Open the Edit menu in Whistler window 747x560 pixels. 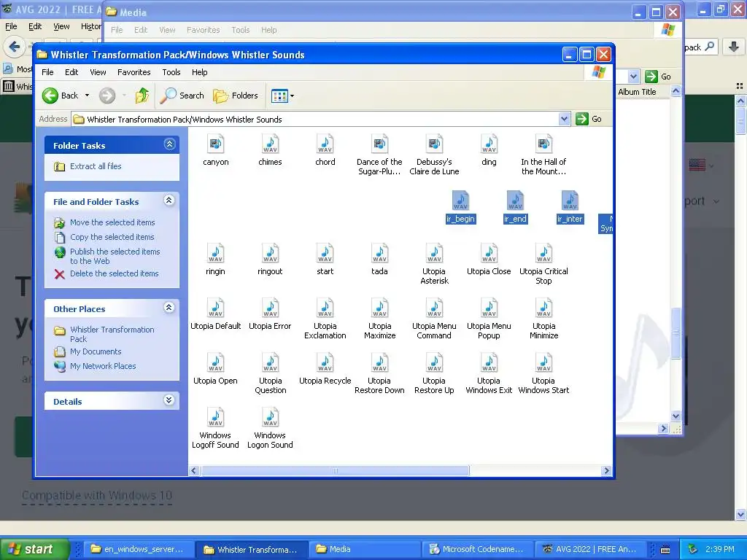pos(71,72)
